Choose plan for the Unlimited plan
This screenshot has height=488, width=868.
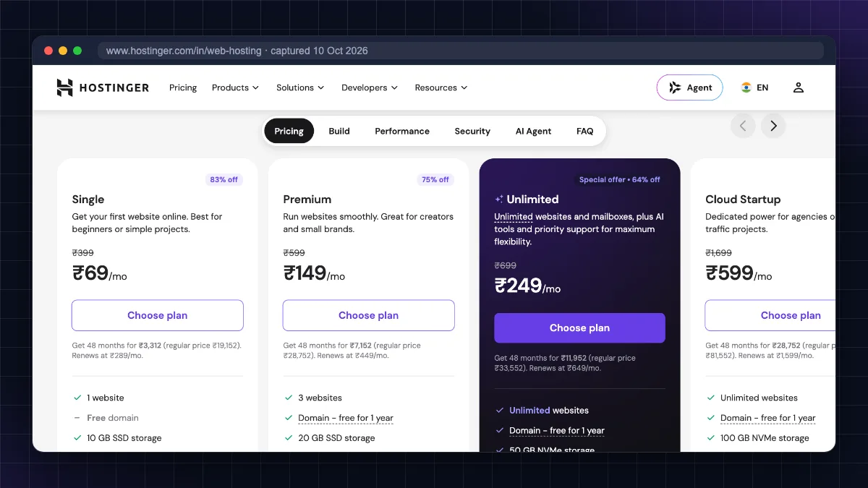[579, 328]
